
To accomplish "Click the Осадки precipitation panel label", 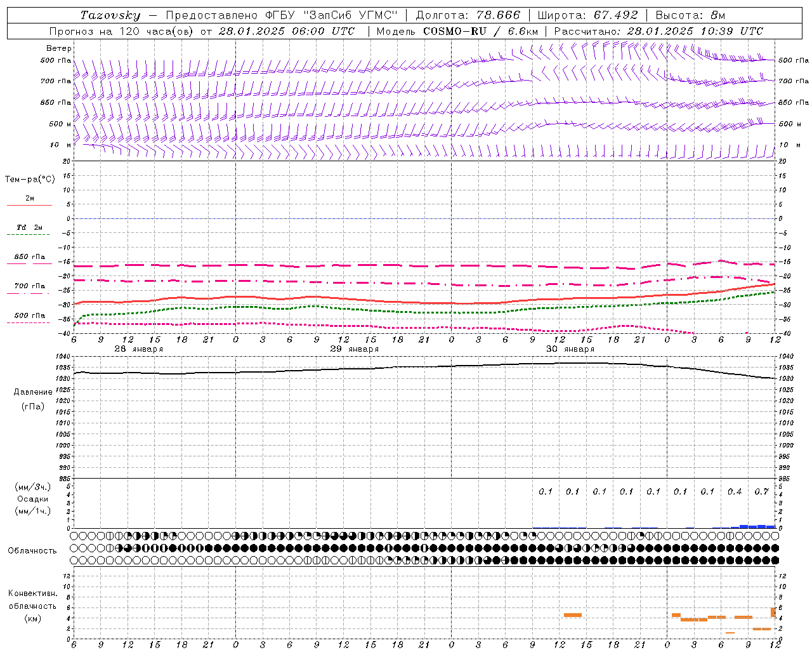I will 32,499.
